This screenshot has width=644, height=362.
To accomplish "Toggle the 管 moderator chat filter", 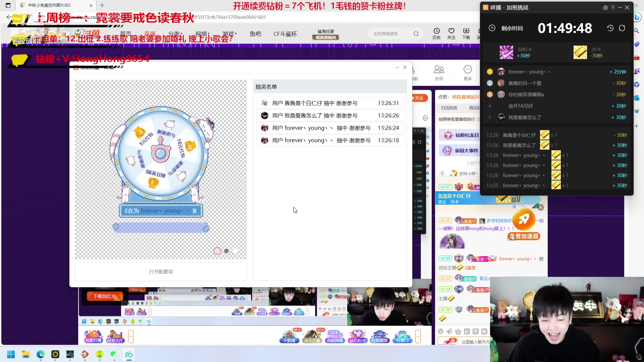I will click(x=476, y=331).
